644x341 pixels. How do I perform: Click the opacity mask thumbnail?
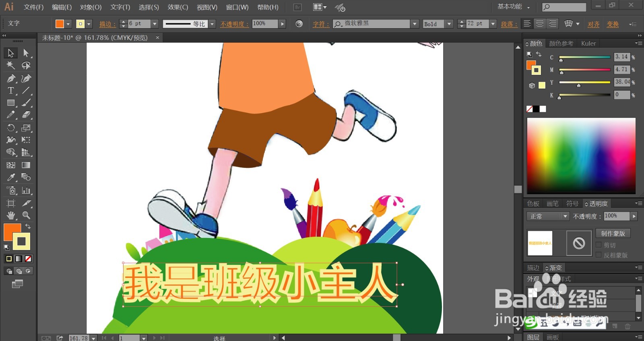pos(579,243)
